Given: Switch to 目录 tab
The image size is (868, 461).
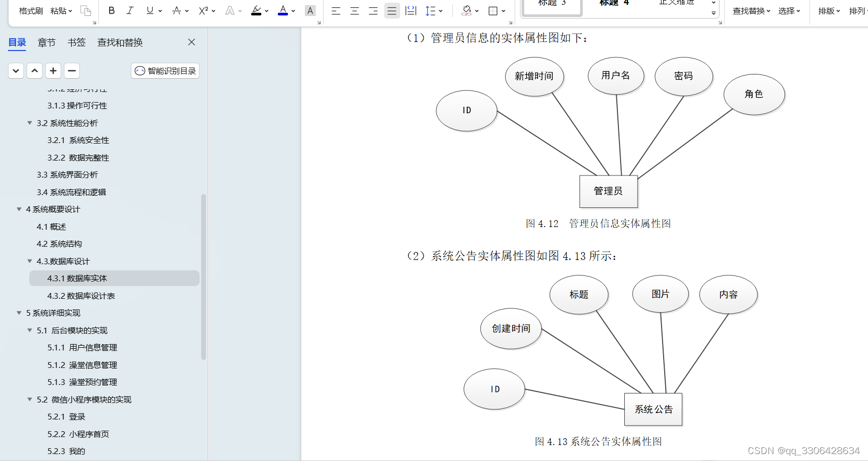Looking at the screenshot, I should point(17,43).
